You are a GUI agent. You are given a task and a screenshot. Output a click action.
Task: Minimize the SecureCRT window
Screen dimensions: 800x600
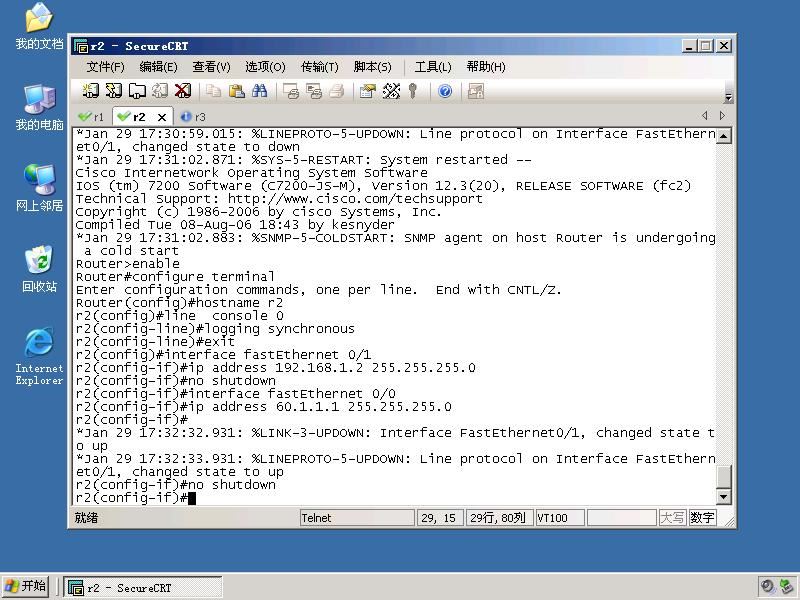tap(689, 46)
